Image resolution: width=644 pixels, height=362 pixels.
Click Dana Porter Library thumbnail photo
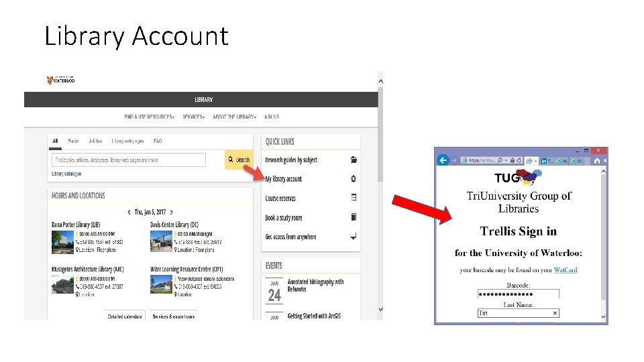(x=62, y=242)
